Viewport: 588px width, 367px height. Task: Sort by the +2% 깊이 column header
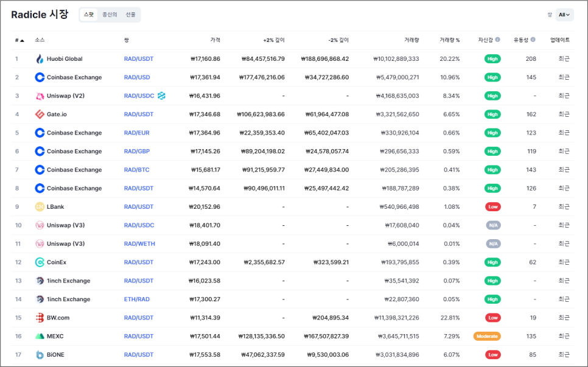pyautogui.click(x=274, y=40)
